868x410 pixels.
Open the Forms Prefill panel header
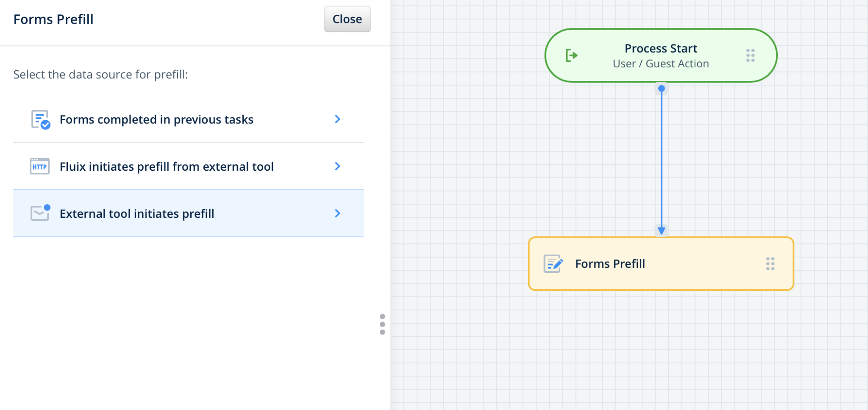[53, 19]
